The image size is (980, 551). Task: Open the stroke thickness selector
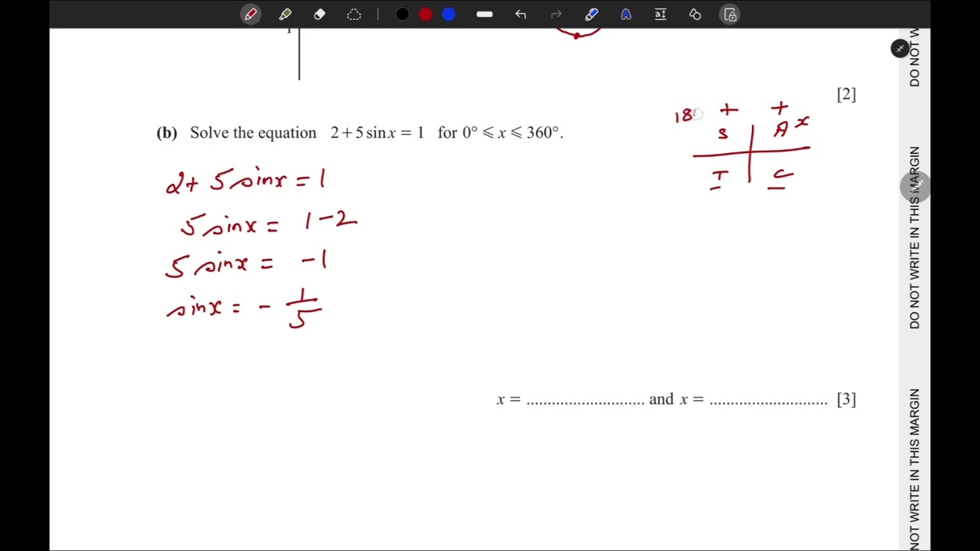(484, 15)
